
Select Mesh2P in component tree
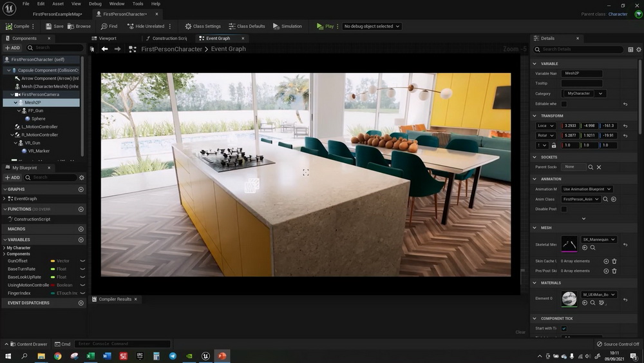click(x=32, y=103)
